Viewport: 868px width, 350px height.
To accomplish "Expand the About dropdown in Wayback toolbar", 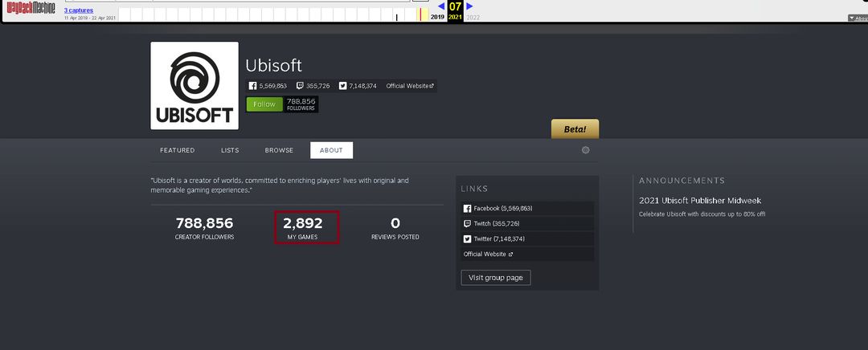I will pyautogui.click(x=858, y=18).
